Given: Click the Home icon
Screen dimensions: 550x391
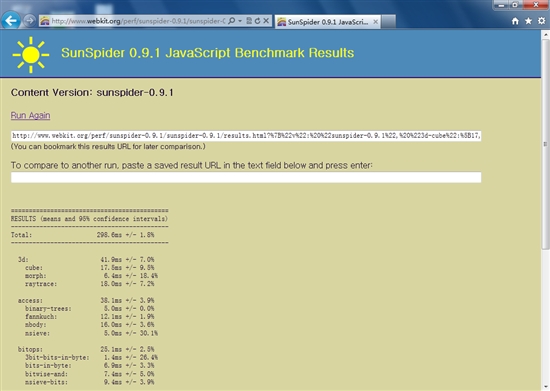Looking at the screenshot, I should point(515,21).
